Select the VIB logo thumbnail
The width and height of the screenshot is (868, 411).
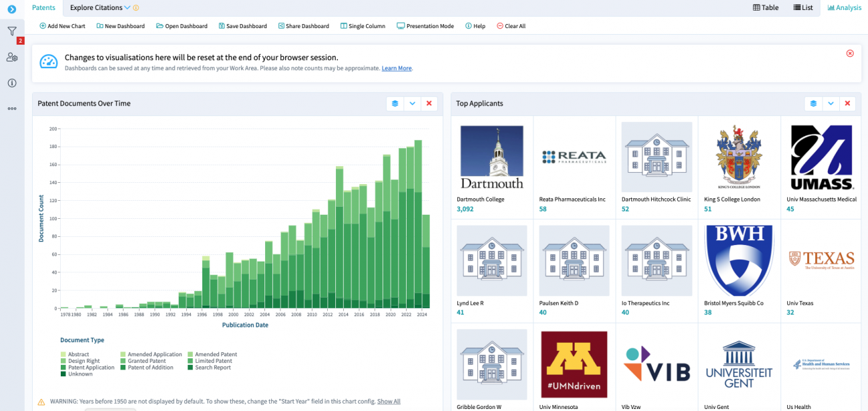coord(657,364)
